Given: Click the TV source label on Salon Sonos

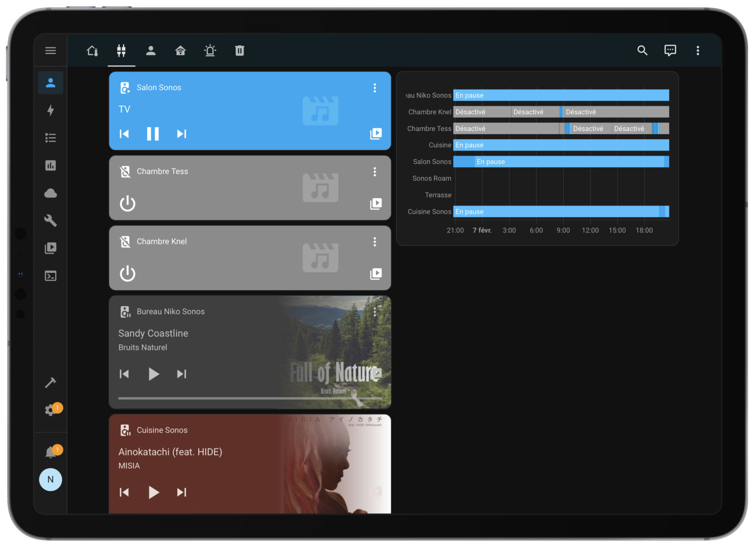Looking at the screenshot, I should tap(125, 109).
